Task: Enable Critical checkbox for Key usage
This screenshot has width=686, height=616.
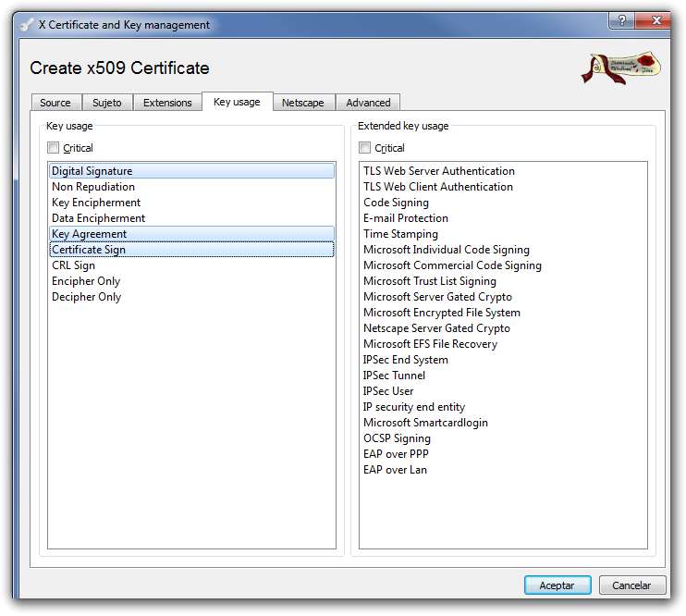Action: tap(54, 148)
